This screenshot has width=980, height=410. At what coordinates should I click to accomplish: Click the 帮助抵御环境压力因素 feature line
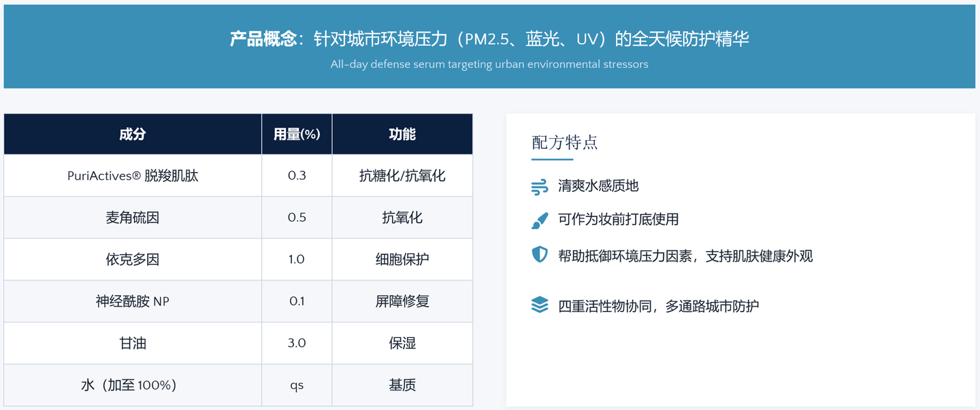(685, 256)
